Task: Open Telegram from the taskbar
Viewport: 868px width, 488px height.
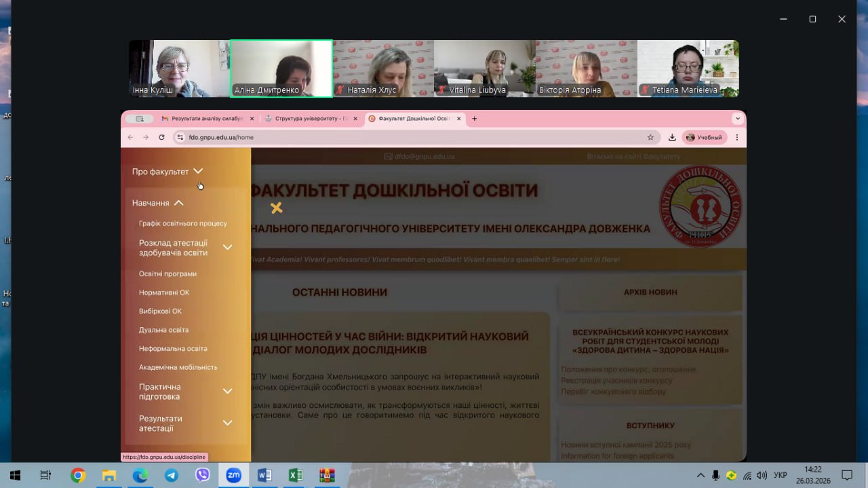Action: click(x=172, y=476)
